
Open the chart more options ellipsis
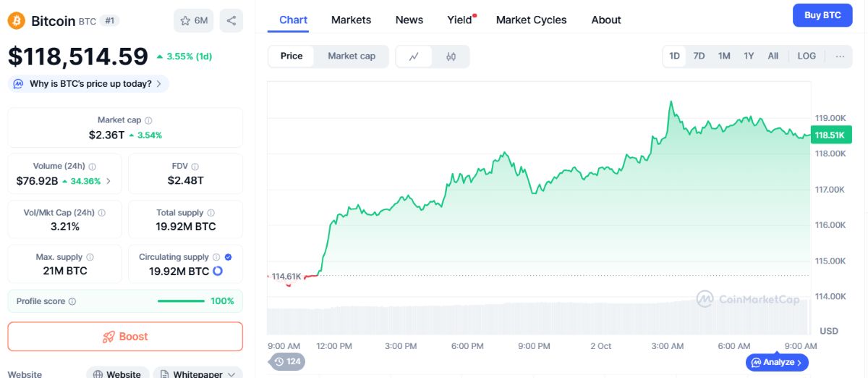pyautogui.click(x=840, y=56)
